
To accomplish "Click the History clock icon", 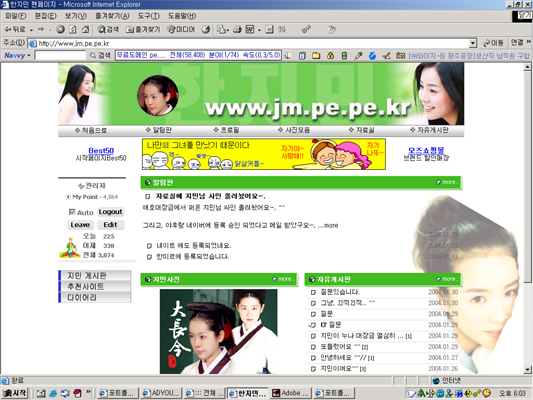I will click(x=206, y=30).
